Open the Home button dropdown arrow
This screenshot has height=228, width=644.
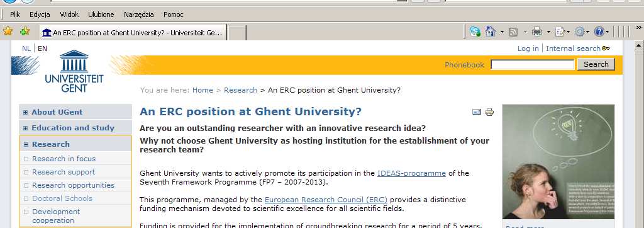point(502,31)
